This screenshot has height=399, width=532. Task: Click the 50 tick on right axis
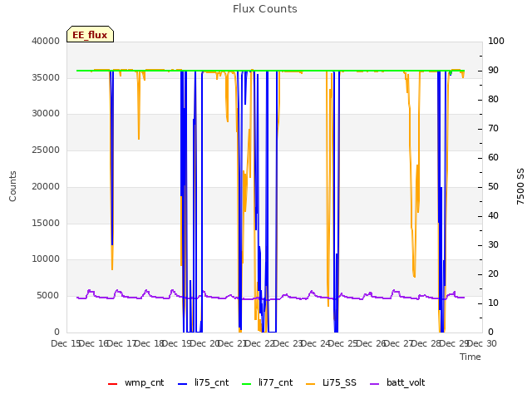(x=493, y=186)
